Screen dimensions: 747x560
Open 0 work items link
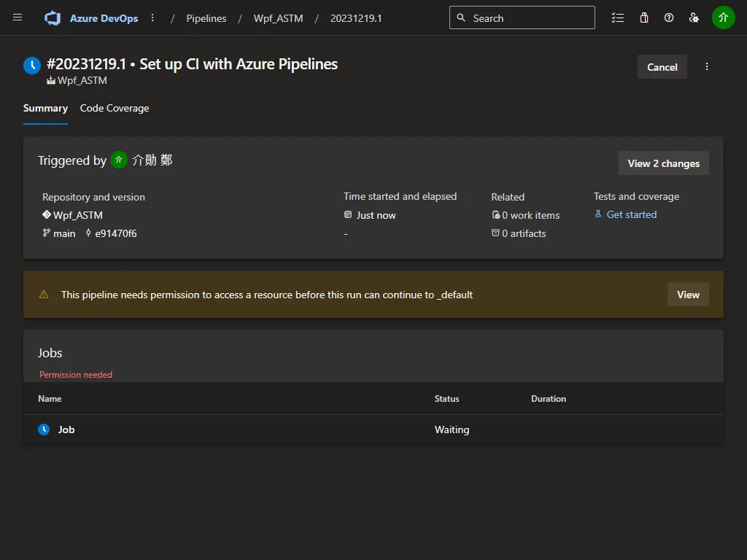click(531, 215)
